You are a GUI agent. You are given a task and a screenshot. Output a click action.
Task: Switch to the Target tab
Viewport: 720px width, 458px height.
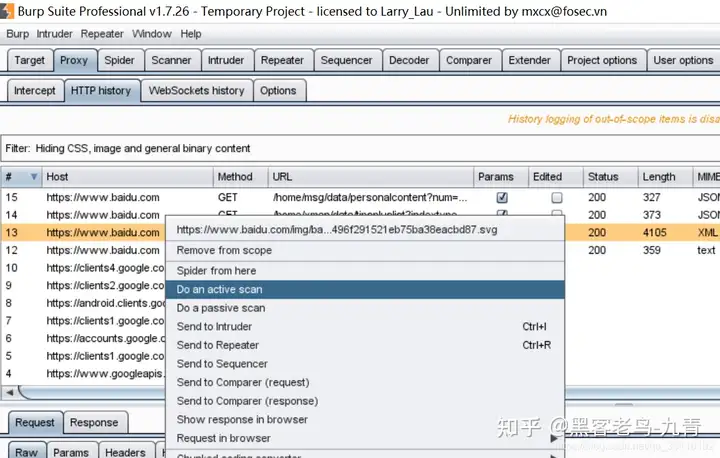pyautogui.click(x=30, y=60)
